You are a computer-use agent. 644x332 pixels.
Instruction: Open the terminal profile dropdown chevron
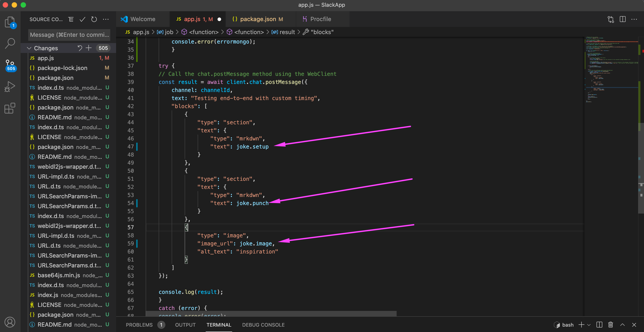coord(589,325)
